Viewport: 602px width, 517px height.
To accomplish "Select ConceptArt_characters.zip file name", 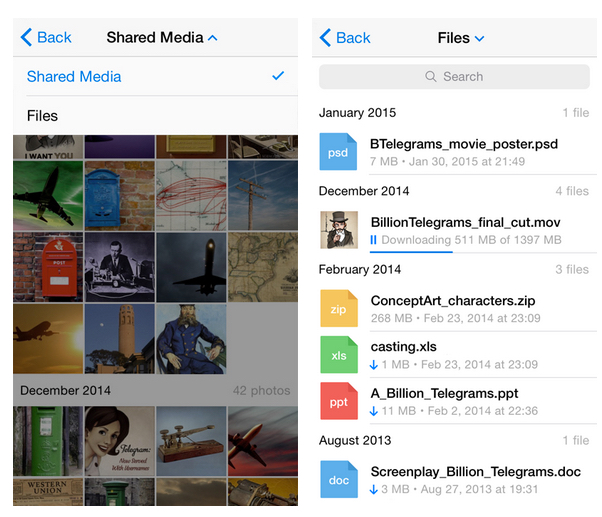I will coord(453,301).
